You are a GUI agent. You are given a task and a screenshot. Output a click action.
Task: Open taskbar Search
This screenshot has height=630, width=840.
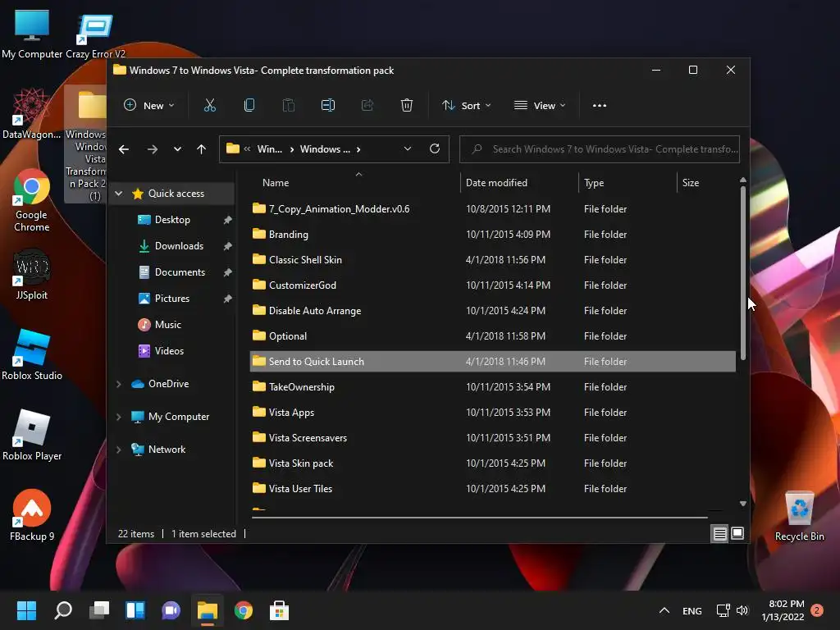(62, 610)
